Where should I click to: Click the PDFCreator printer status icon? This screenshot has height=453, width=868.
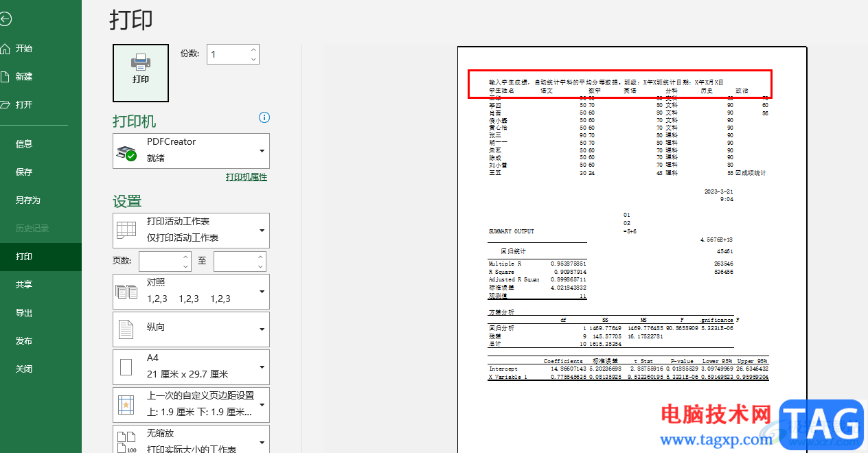(x=126, y=153)
